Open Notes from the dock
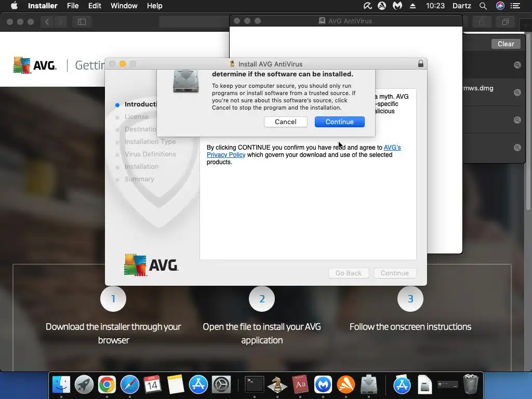 coord(175,385)
